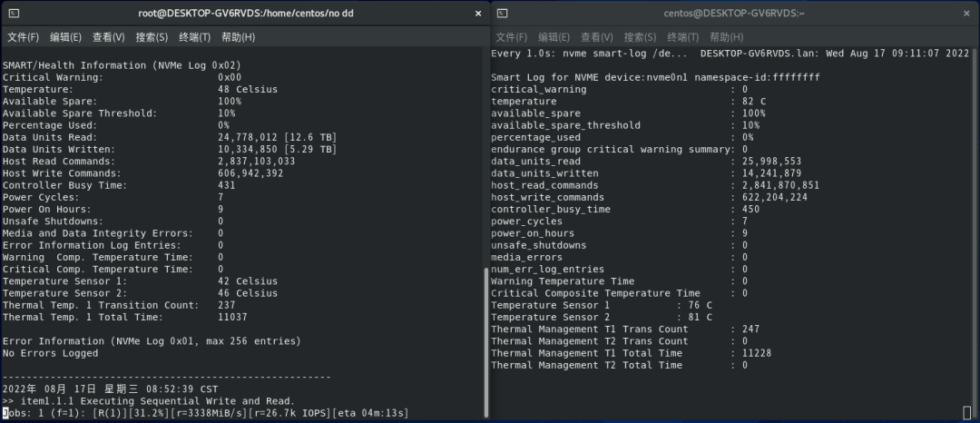Open 编辑(E) menu in left terminal
This screenshot has height=423, width=980.
(65, 37)
